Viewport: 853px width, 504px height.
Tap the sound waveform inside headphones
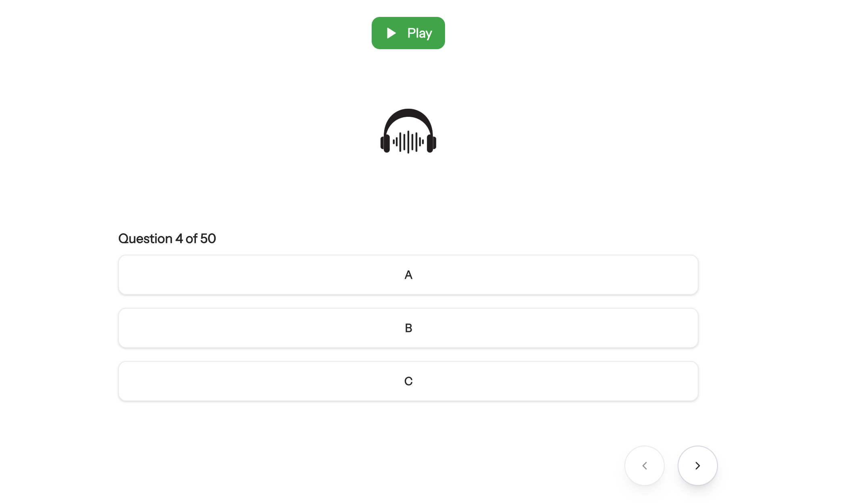pyautogui.click(x=408, y=142)
